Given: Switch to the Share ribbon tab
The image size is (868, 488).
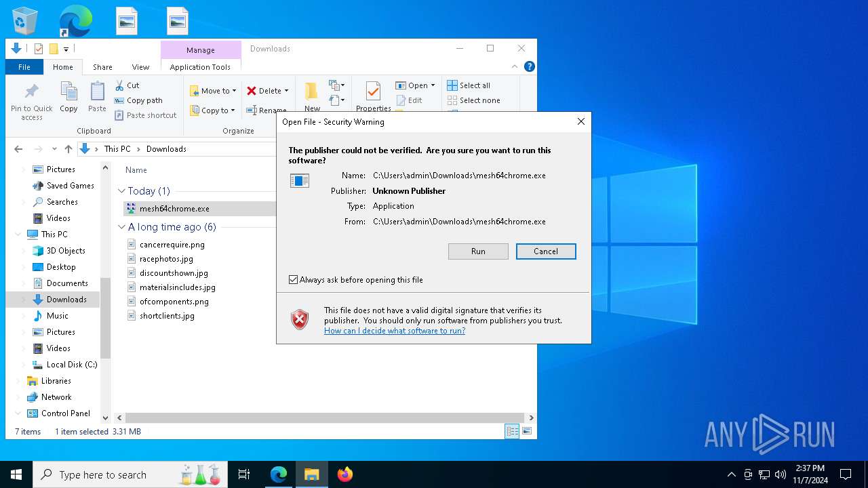Looking at the screenshot, I should (102, 67).
